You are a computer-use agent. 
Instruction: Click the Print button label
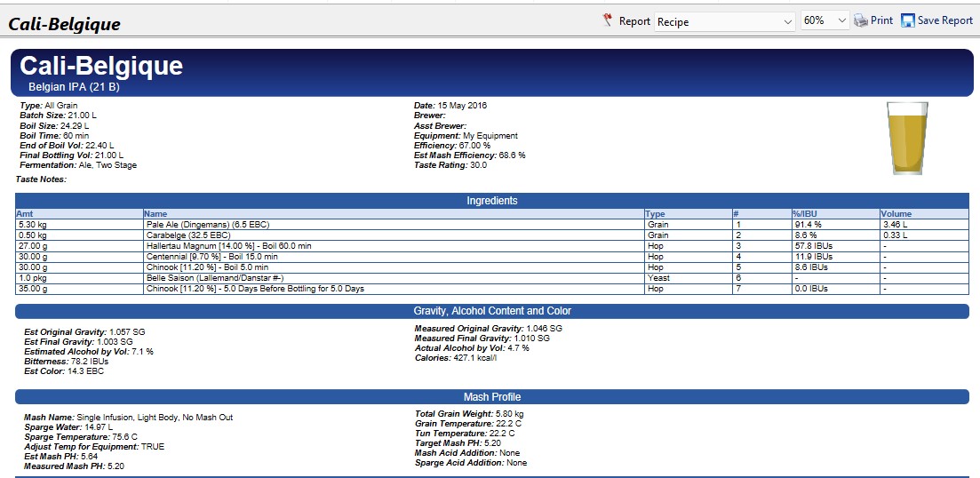click(881, 20)
